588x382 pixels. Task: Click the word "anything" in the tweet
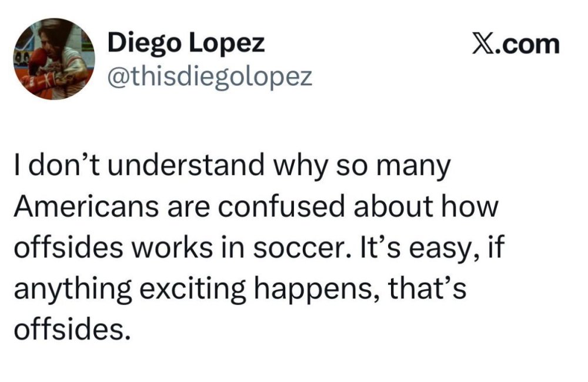73,289
